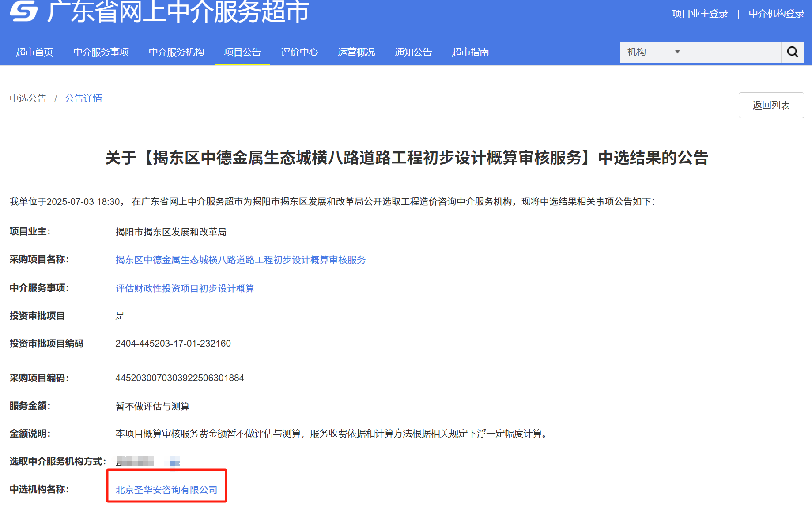The image size is (812, 506).
Task: Click 公告详情 breadcrumb link
Action: (x=83, y=98)
